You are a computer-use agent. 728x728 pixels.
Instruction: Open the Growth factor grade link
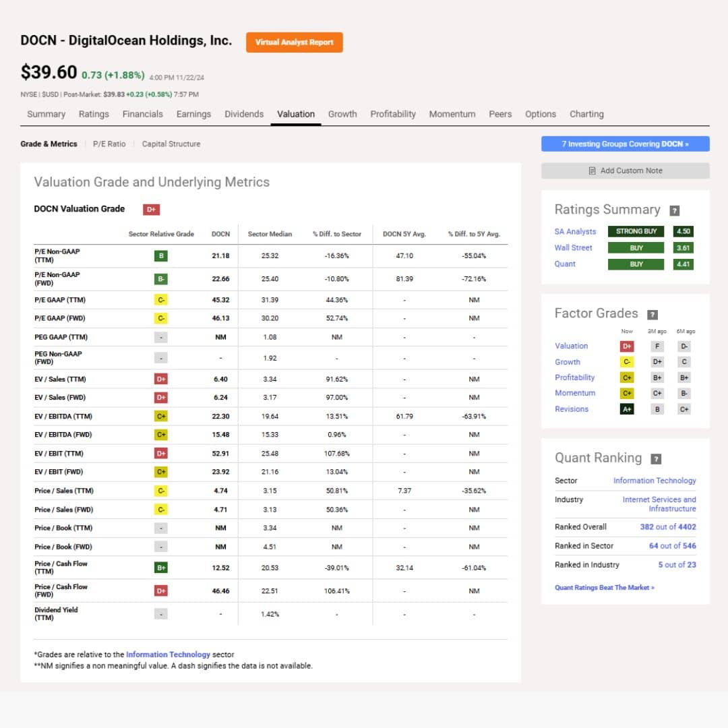pyautogui.click(x=568, y=362)
